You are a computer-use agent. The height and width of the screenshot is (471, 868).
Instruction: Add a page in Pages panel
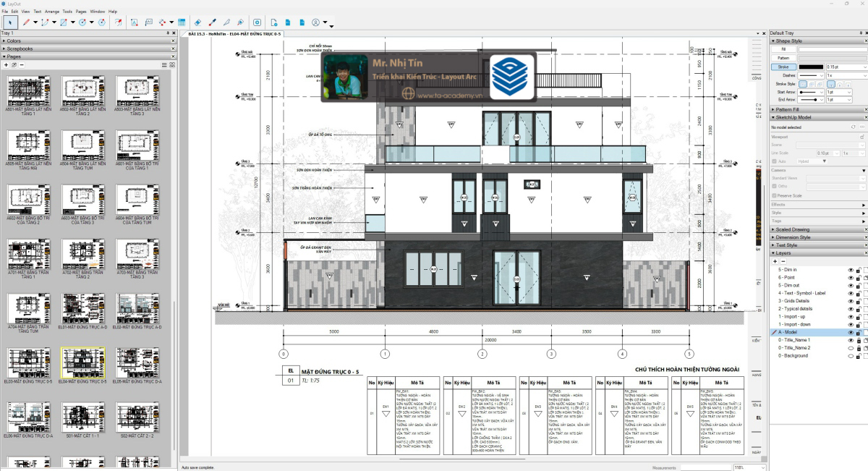6,65
